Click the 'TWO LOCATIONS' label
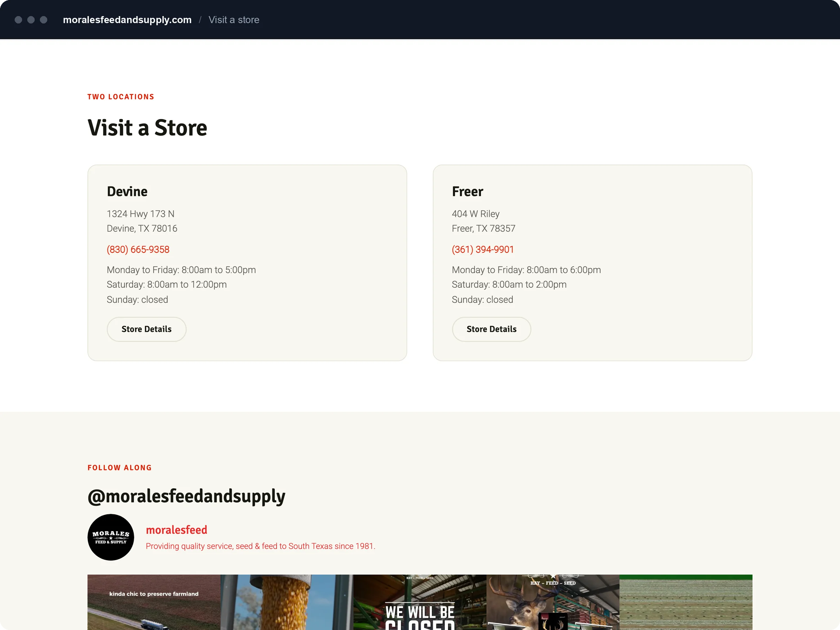The width and height of the screenshot is (840, 630). point(121,97)
